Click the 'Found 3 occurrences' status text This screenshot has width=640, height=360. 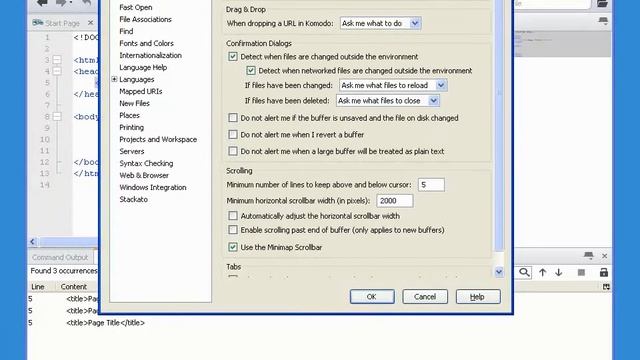[64, 271]
